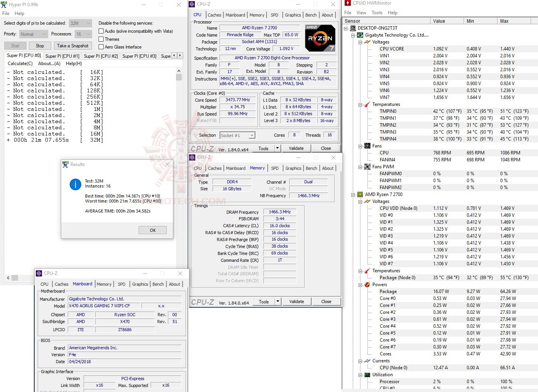Image resolution: width=538 pixels, height=392 pixels.
Task: Click the Hyper PI title bar icon
Action: point(4,5)
